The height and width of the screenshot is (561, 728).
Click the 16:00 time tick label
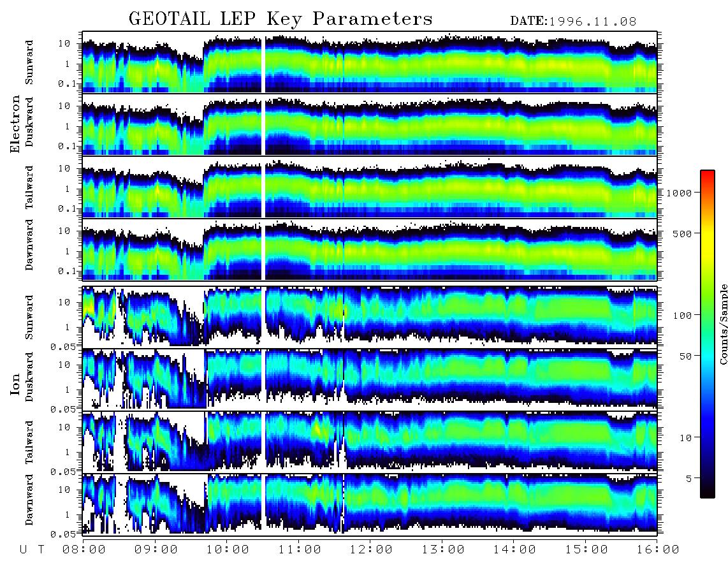click(658, 550)
